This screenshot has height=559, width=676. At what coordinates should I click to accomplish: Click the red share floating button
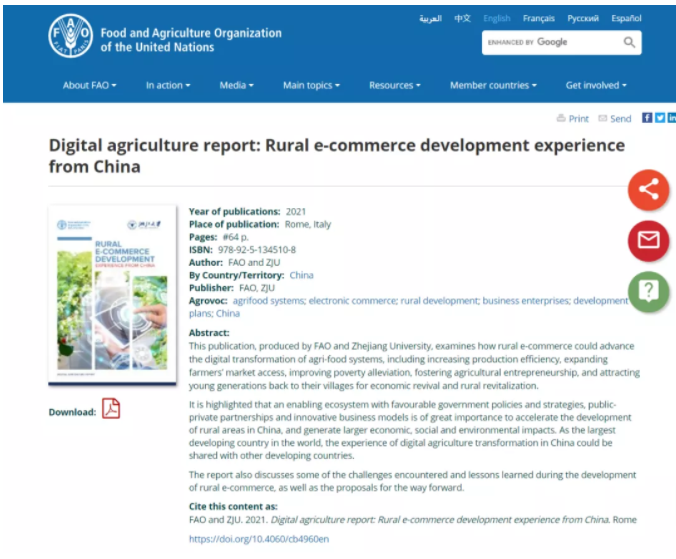click(648, 190)
